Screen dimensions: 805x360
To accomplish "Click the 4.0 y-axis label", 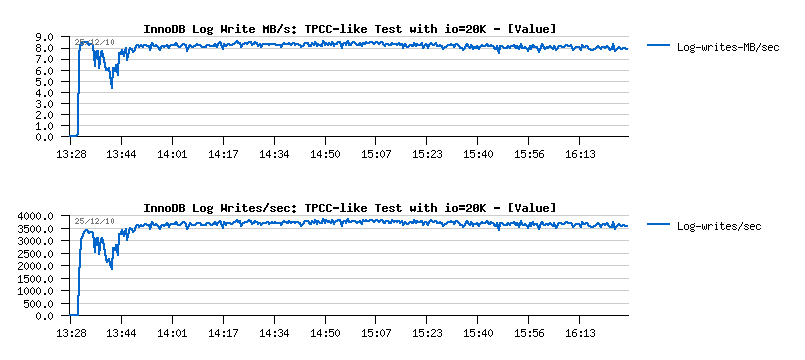I will pyautogui.click(x=45, y=93).
